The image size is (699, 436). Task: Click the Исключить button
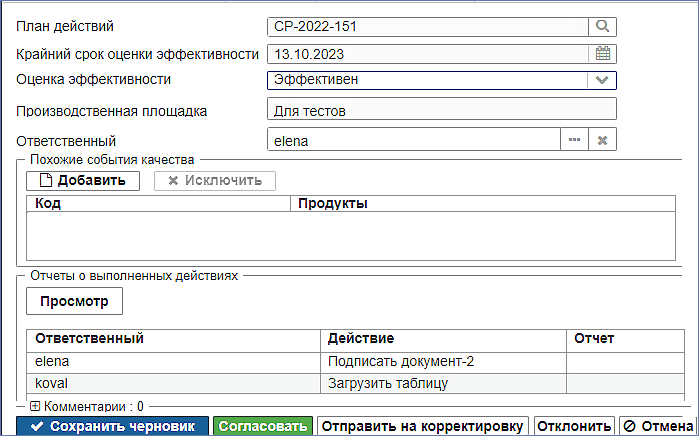[x=215, y=181]
